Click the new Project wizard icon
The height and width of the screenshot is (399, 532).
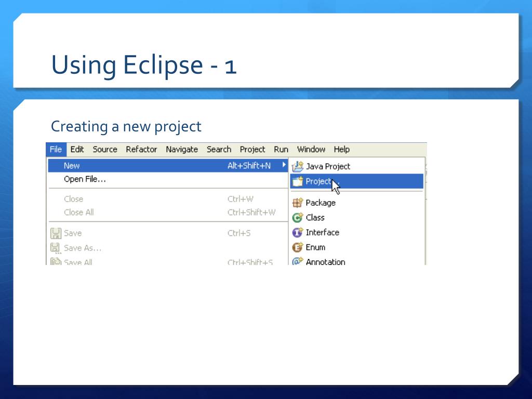(x=298, y=181)
